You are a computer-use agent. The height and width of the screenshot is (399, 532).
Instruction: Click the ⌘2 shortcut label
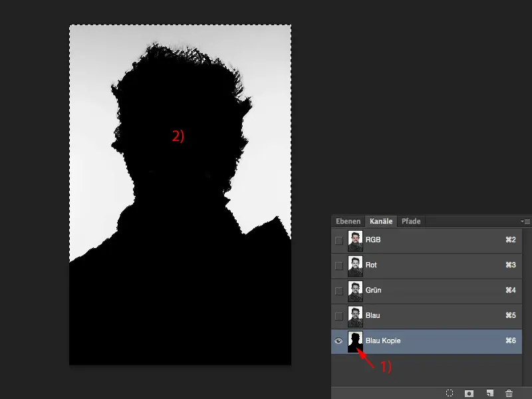click(511, 239)
